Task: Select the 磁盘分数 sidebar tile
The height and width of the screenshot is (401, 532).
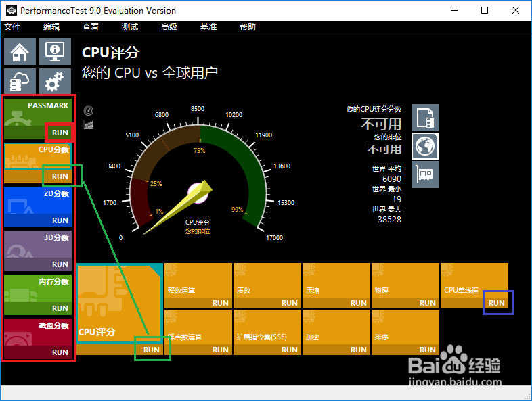Action: pos(38,332)
